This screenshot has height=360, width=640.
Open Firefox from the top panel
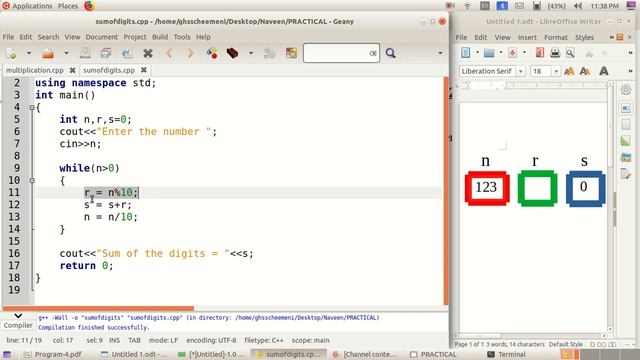pos(89,6)
